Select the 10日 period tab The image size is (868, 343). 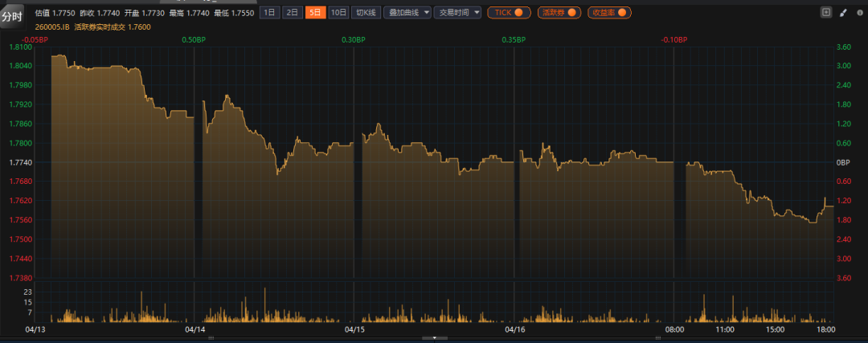pyautogui.click(x=339, y=12)
